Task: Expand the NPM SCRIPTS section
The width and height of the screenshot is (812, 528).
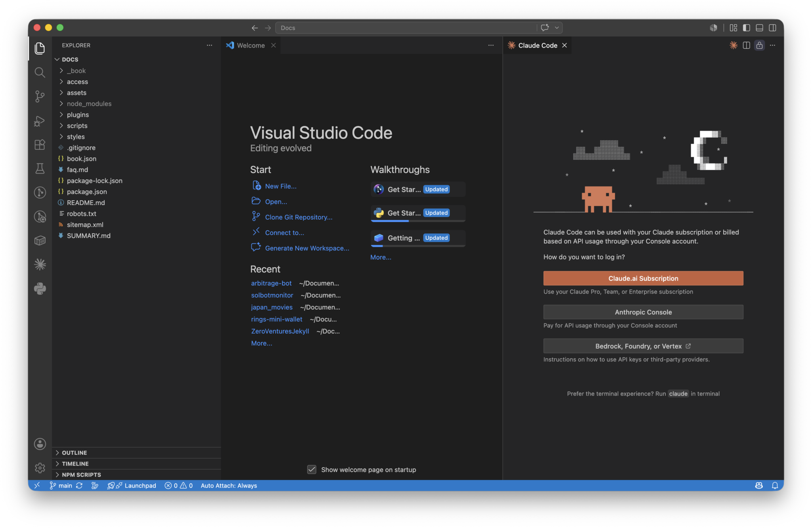Action: pyautogui.click(x=136, y=474)
